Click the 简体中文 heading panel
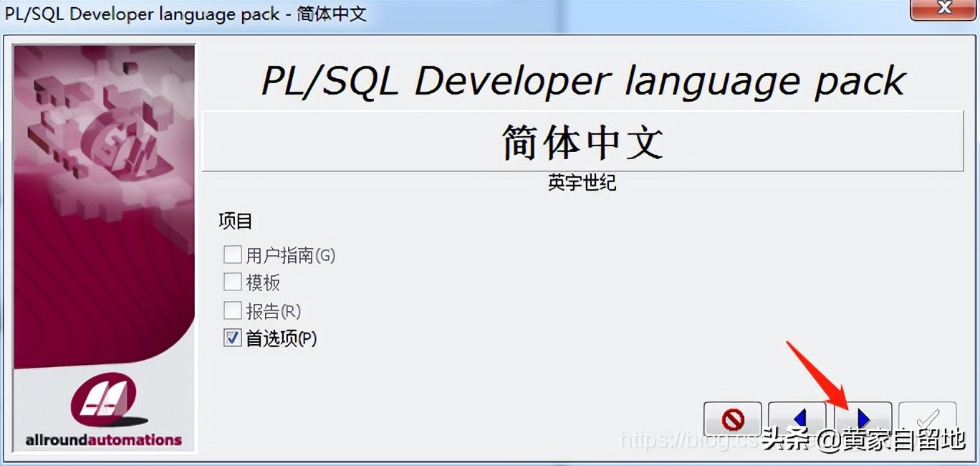Image resolution: width=980 pixels, height=466 pixels. pos(582,141)
